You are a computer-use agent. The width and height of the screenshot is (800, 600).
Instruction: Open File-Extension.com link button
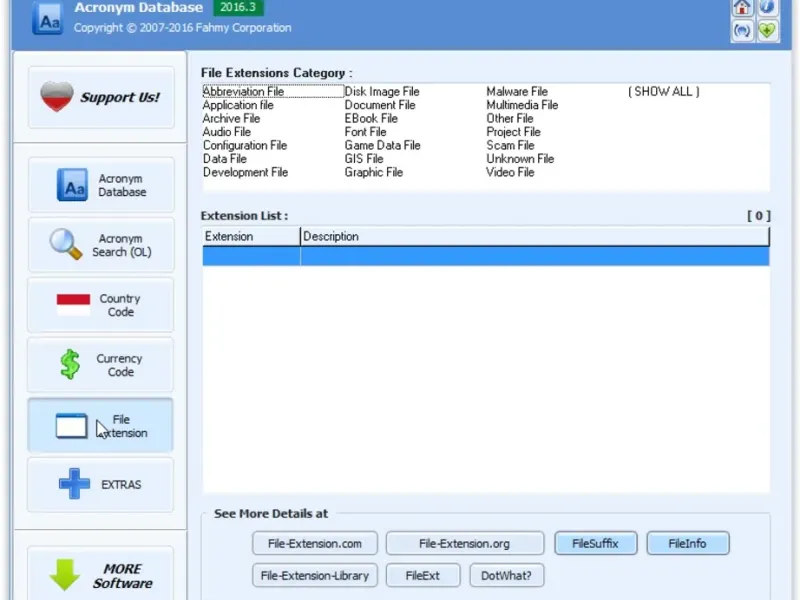pyautogui.click(x=315, y=543)
